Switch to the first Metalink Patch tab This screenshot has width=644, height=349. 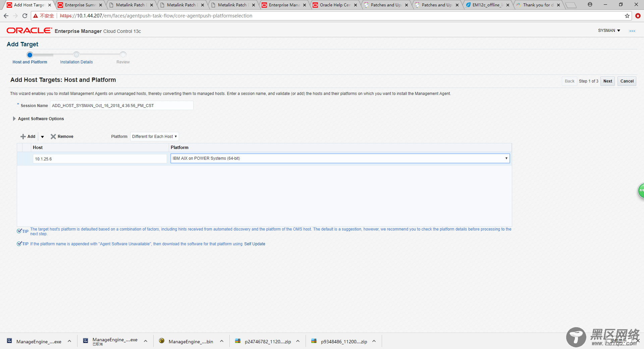(x=131, y=5)
